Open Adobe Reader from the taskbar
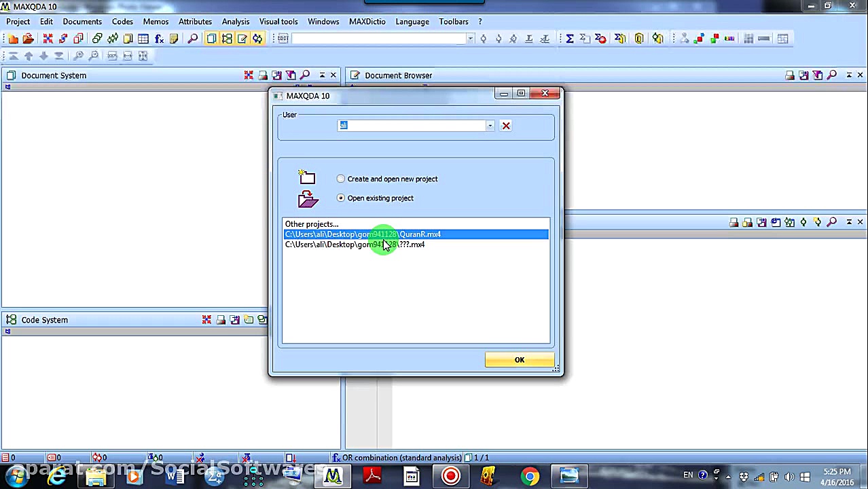The height and width of the screenshot is (489, 868). pyautogui.click(x=372, y=476)
